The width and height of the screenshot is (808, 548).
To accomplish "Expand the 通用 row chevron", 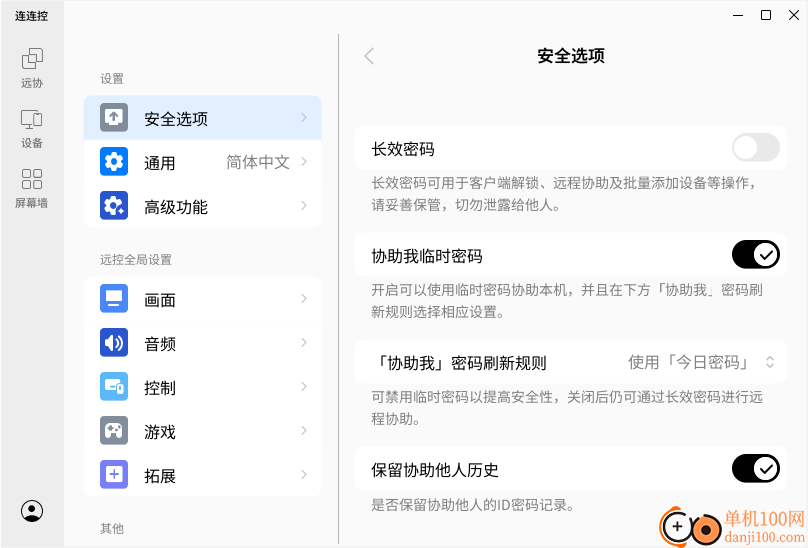I will click(x=304, y=162).
